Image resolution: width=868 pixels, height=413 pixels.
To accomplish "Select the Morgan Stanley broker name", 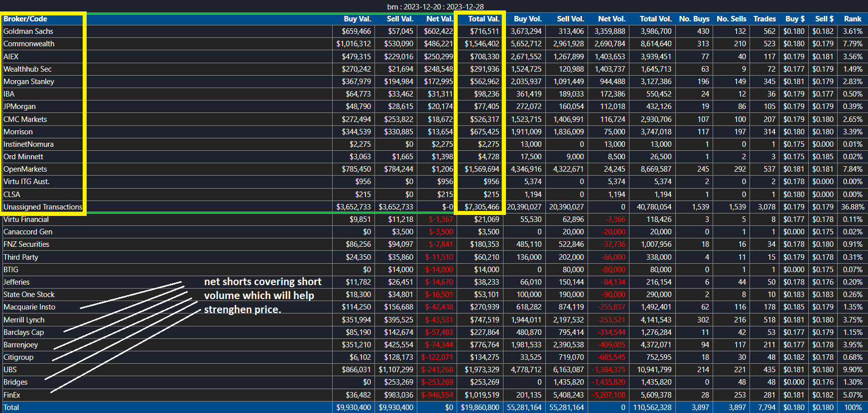I will 29,82.
